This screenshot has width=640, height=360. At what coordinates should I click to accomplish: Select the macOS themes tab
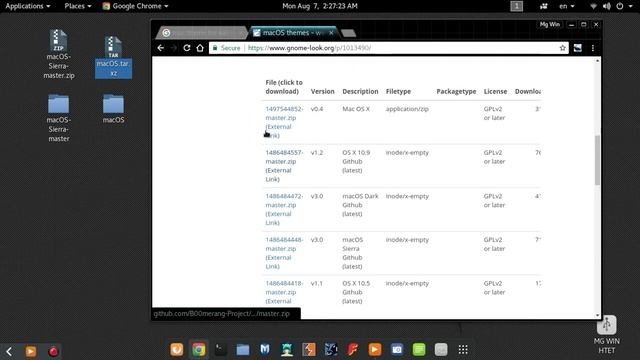[293, 33]
